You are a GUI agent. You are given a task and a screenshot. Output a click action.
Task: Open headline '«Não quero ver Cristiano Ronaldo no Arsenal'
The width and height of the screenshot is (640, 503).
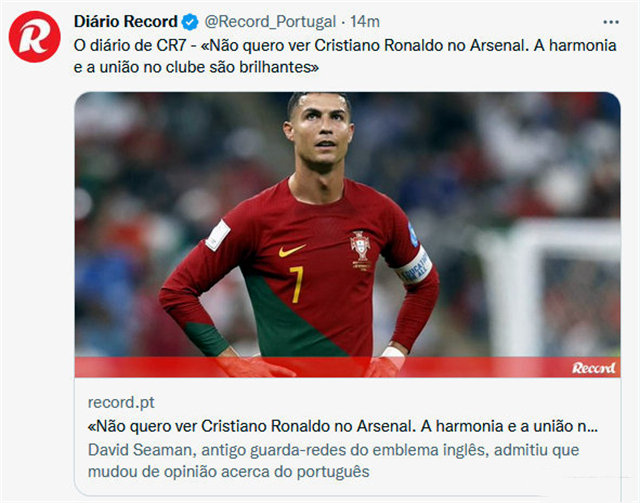(x=343, y=426)
